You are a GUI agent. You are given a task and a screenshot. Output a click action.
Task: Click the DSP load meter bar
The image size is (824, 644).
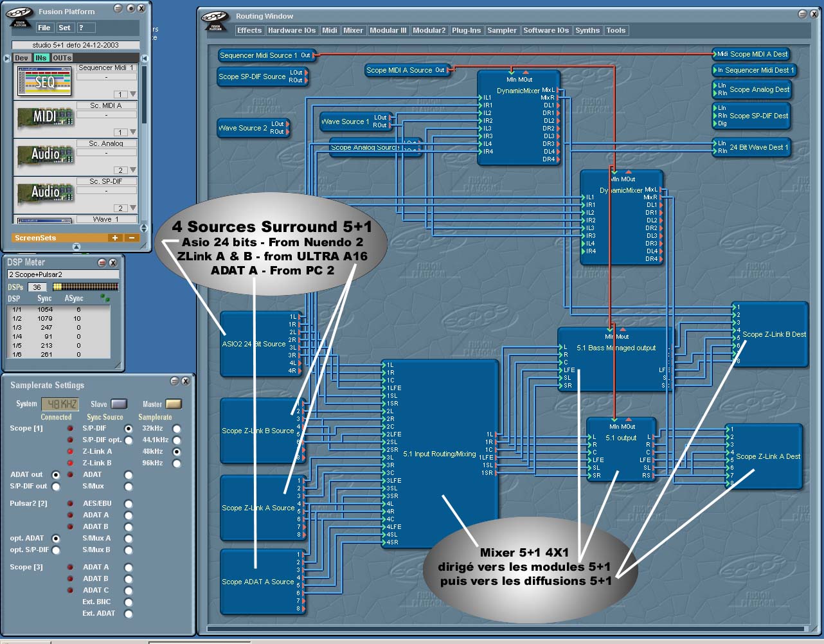coord(85,287)
